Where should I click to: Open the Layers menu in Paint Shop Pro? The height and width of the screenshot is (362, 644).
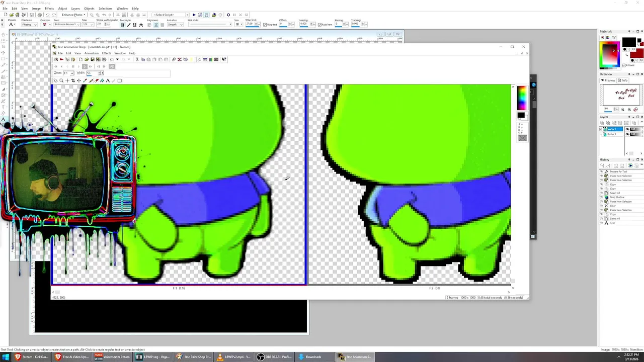(75, 9)
